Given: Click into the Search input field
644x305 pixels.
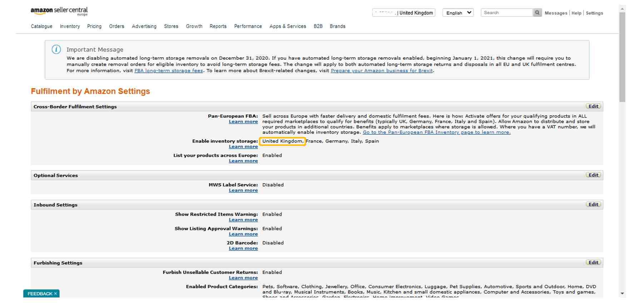Looking at the screenshot, I should (507, 12).
